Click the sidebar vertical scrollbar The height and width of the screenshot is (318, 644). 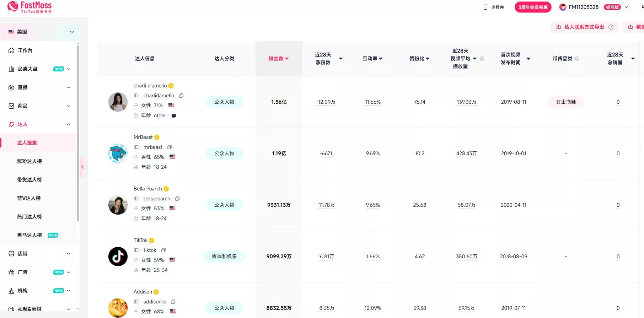click(x=78, y=133)
